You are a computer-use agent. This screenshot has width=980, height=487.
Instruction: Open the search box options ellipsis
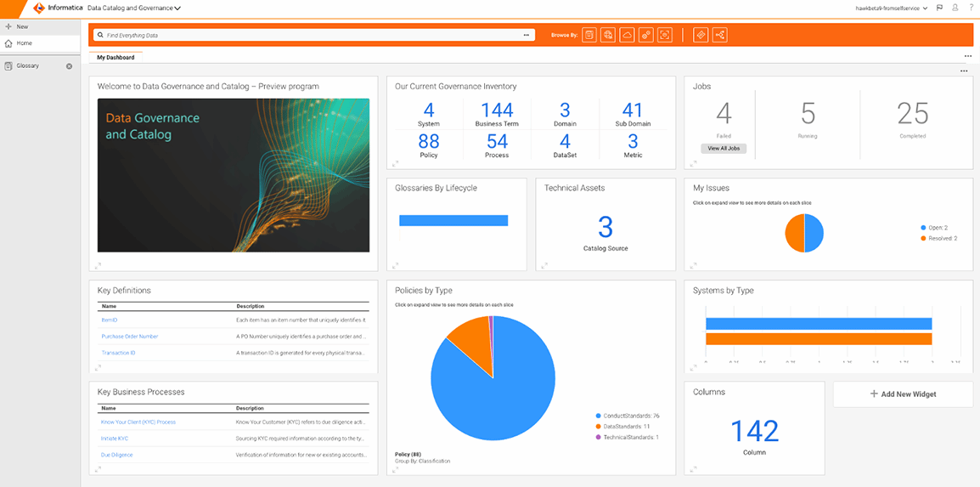(x=527, y=35)
